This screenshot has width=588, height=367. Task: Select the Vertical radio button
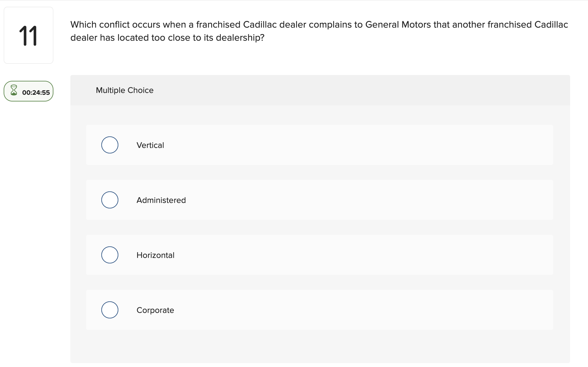(110, 145)
